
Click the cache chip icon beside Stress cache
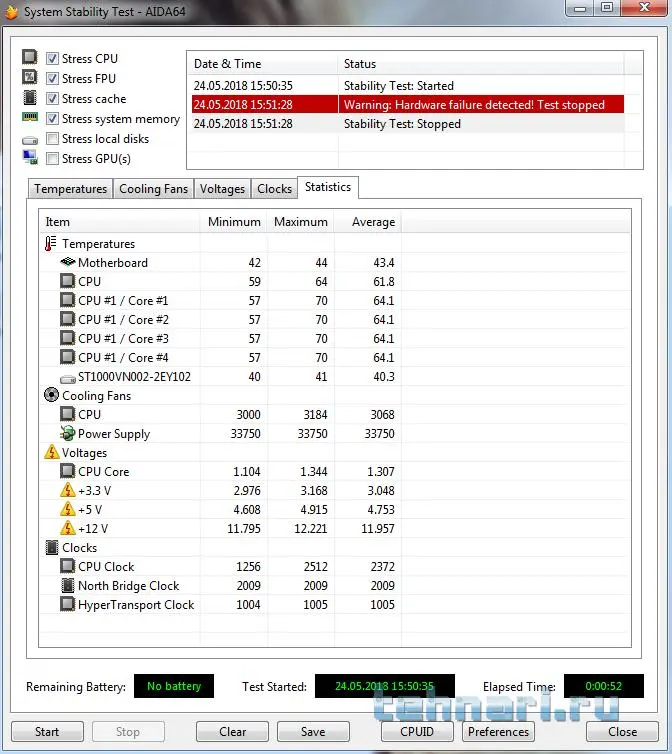30,97
